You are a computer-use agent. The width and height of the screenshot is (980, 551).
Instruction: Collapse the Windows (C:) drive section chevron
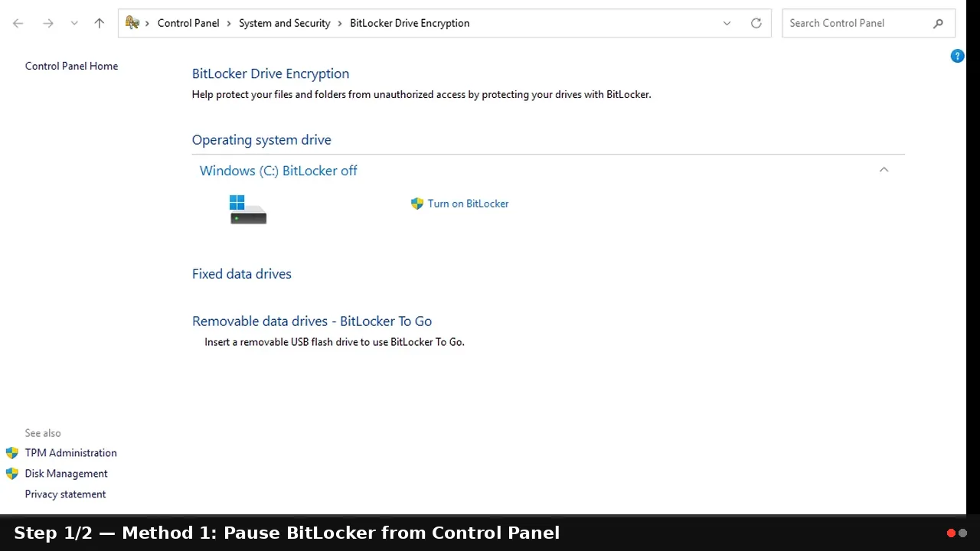[884, 170]
